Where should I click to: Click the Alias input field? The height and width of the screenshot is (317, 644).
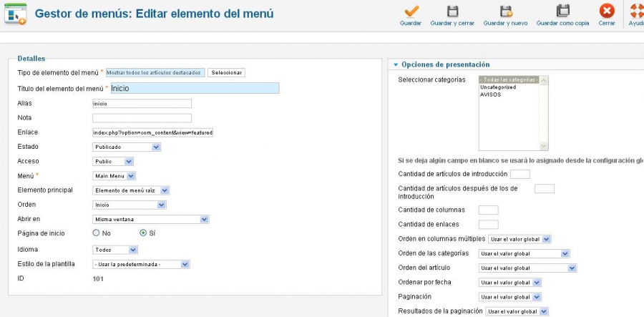tap(142, 104)
